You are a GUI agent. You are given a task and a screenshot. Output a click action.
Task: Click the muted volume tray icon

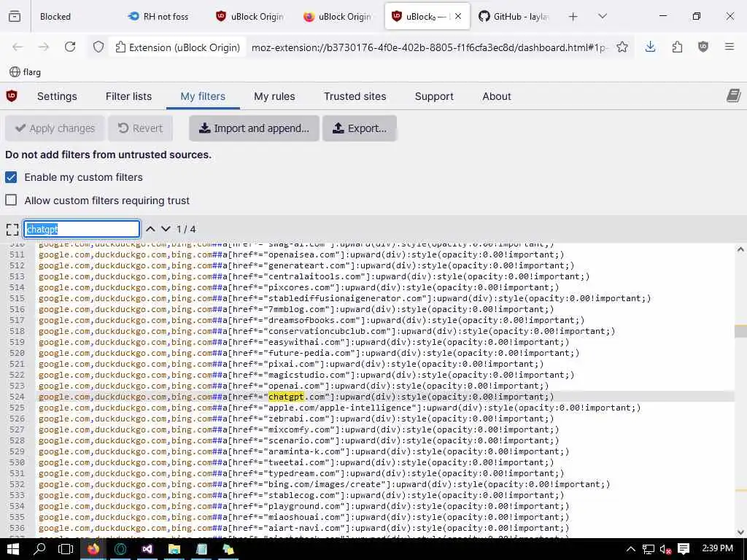[665, 550]
